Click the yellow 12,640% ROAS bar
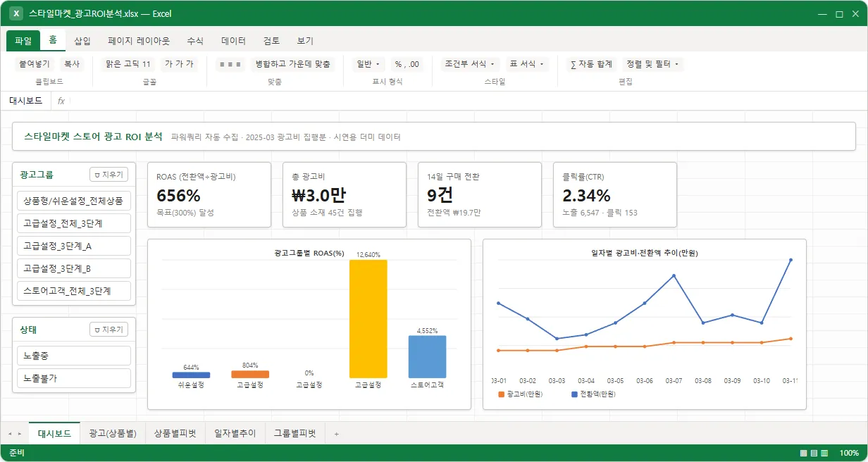The height and width of the screenshot is (462, 868). pyautogui.click(x=368, y=319)
